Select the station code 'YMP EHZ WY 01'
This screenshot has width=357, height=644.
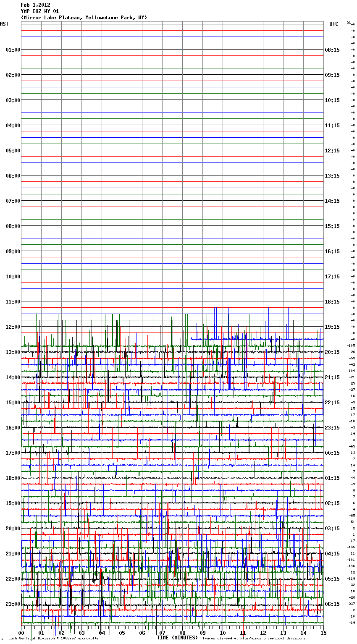click(40, 11)
